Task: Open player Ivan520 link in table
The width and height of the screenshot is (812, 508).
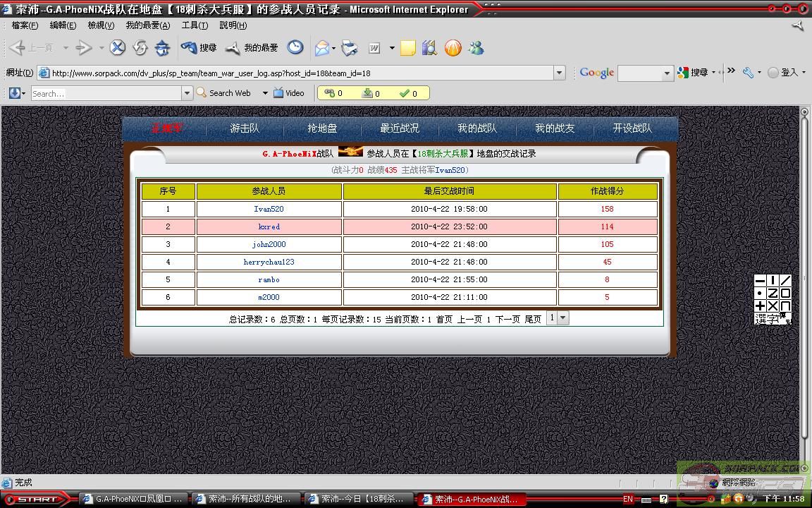Action: pyautogui.click(x=269, y=209)
